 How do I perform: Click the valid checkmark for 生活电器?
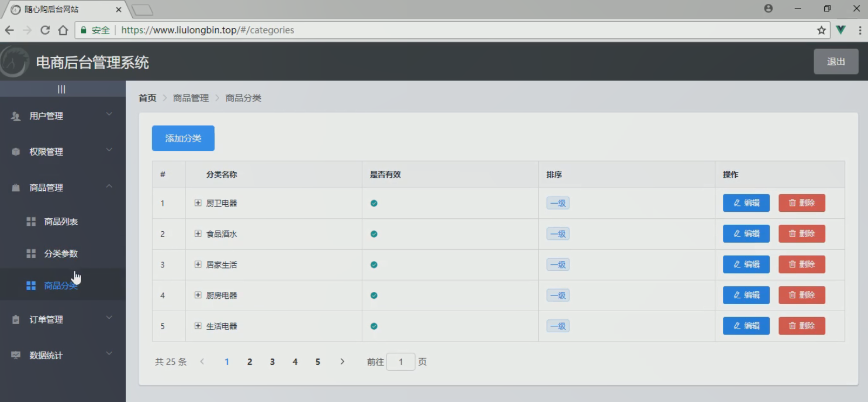[374, 326]
